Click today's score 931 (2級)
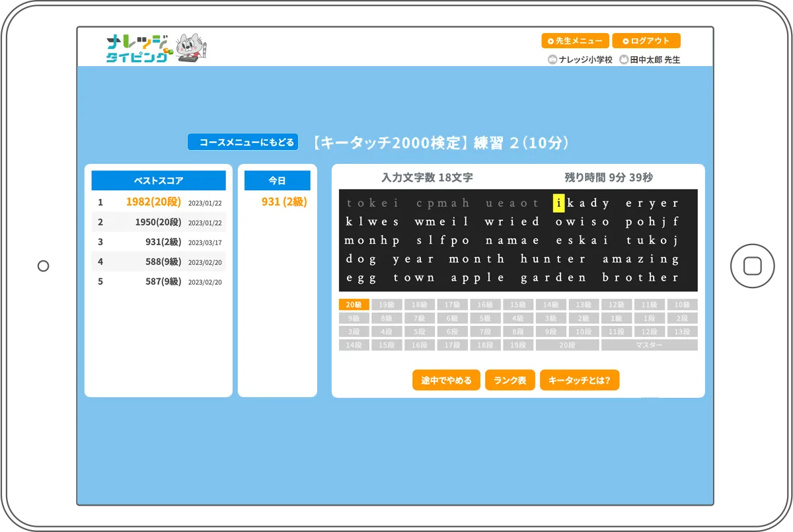This screenshot has width=793, height=532. click(x=284, y=202)
